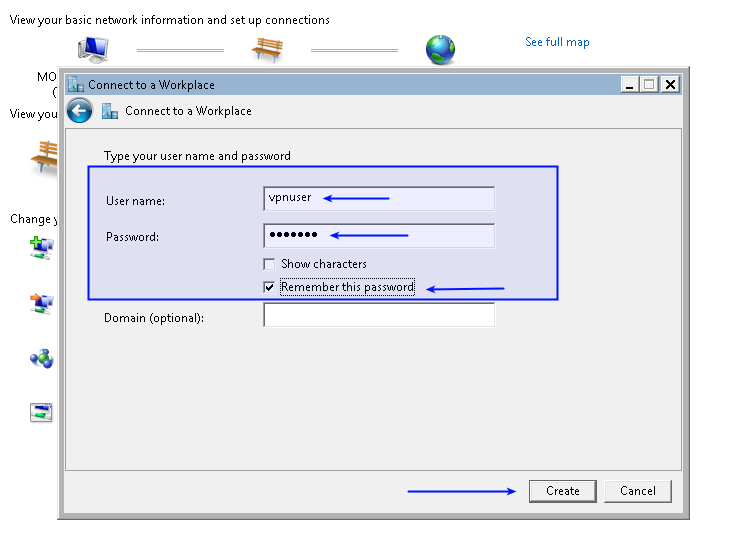The width and height of the screenshot is (734, 552).
Task: Click the Cancel button
Action: tap(637, 491)
